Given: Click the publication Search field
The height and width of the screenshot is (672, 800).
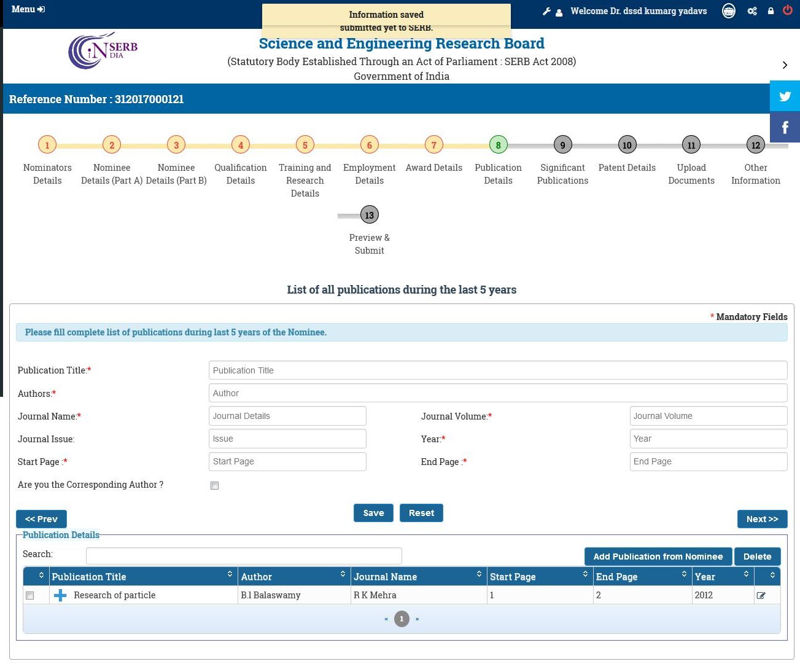Looking at the screenshot, I should 244,556.
